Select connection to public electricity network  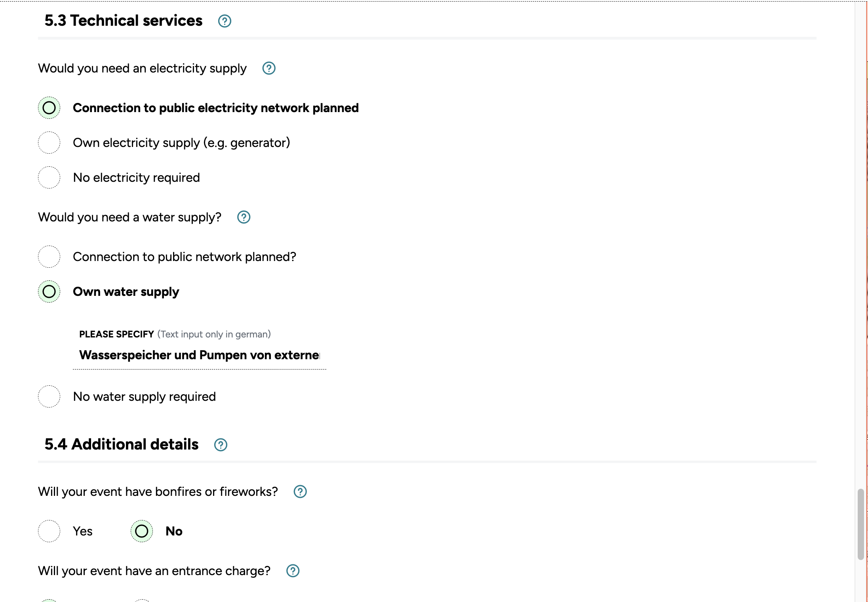[49, 108]
